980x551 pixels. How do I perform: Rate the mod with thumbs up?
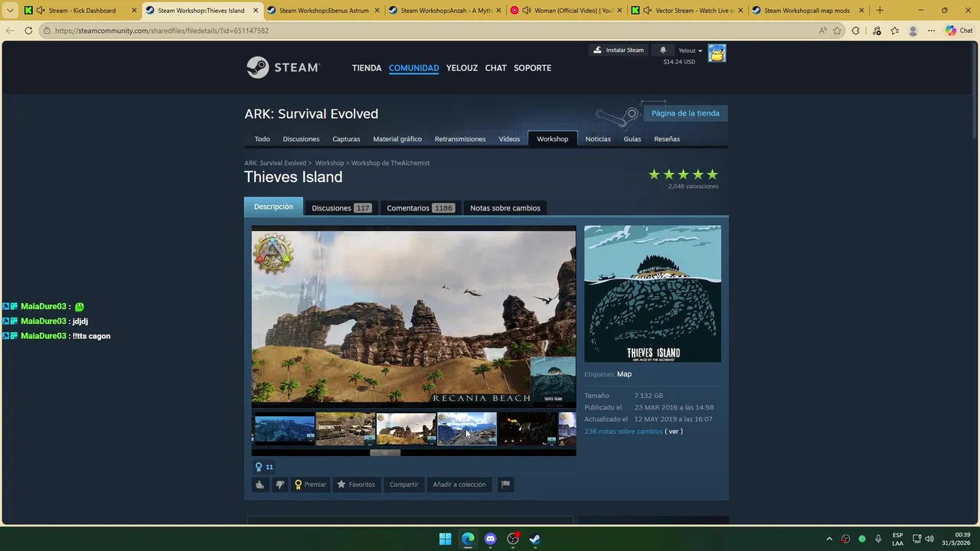(x=260, y=484)
